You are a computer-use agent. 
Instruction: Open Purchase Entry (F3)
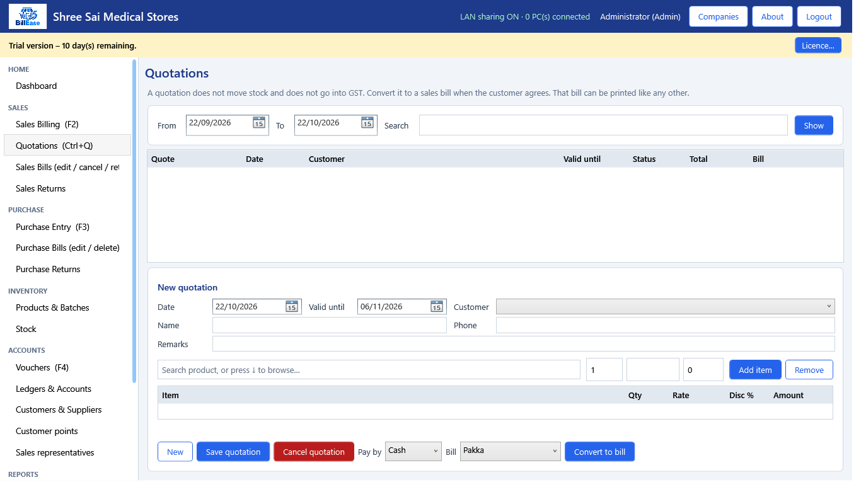(67, 227)
